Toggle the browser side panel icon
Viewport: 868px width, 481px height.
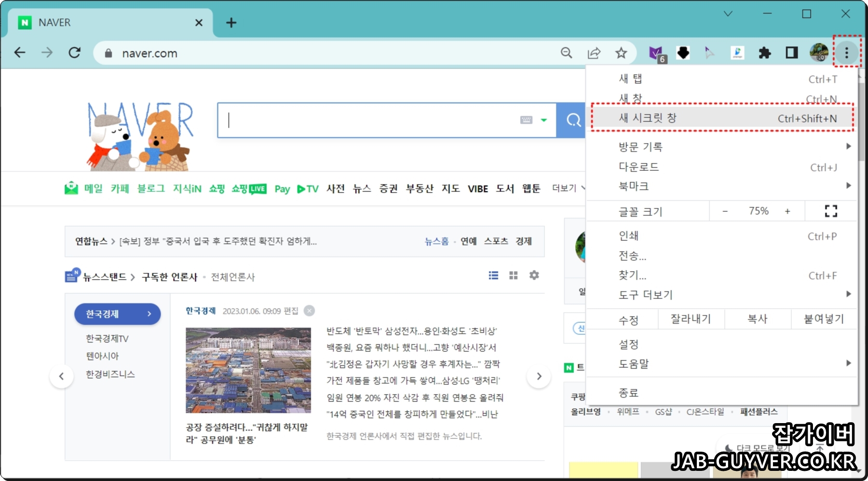coord(791,53)
